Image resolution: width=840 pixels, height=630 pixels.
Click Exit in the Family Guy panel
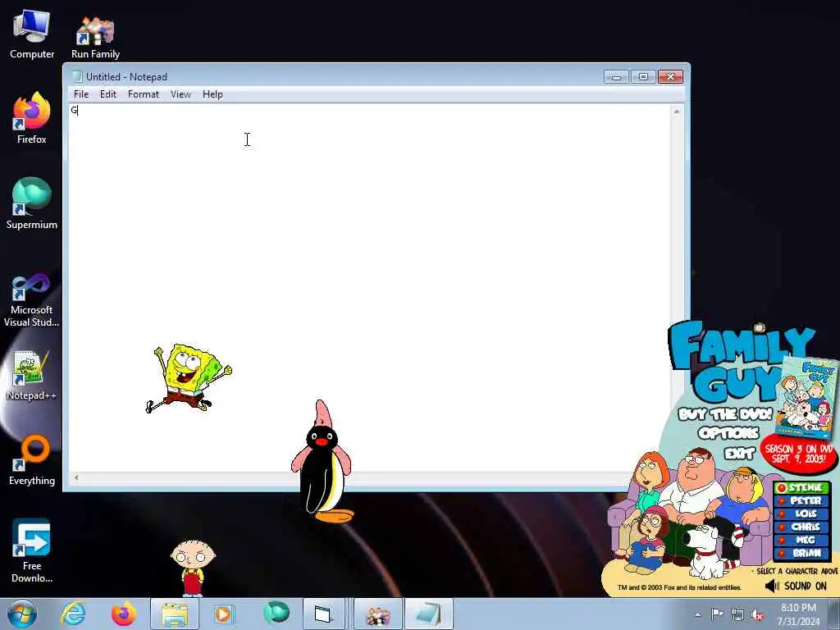(x=739, y=454)
